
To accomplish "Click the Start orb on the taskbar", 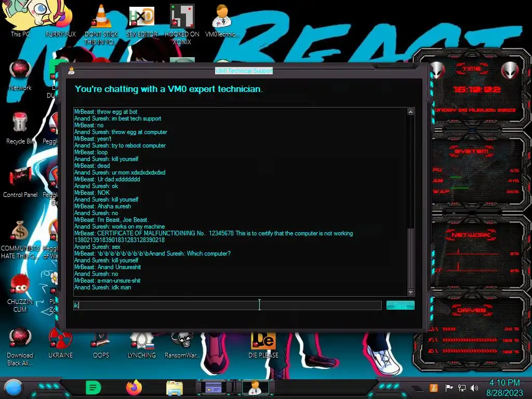I will [x=14, y=388].
